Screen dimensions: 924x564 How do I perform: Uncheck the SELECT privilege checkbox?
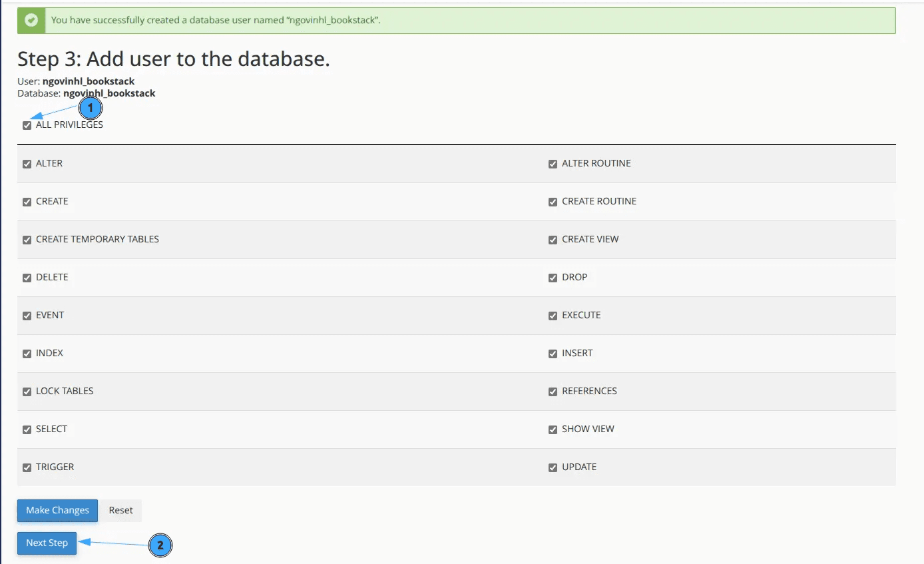(x=27, y=429)
